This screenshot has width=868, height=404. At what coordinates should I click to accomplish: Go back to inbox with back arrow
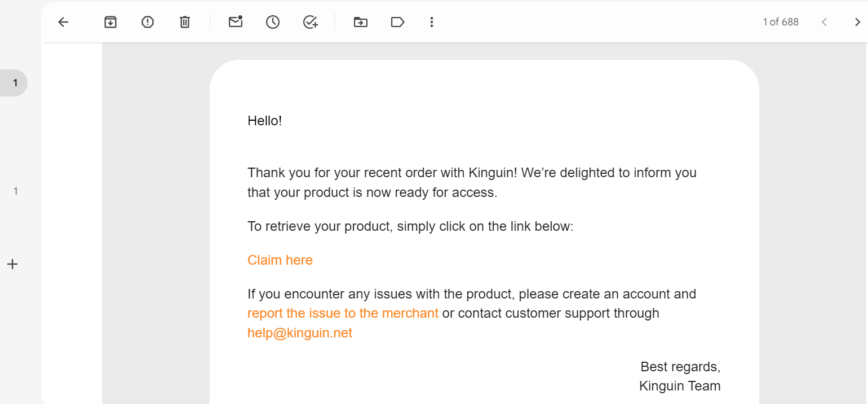63,22
